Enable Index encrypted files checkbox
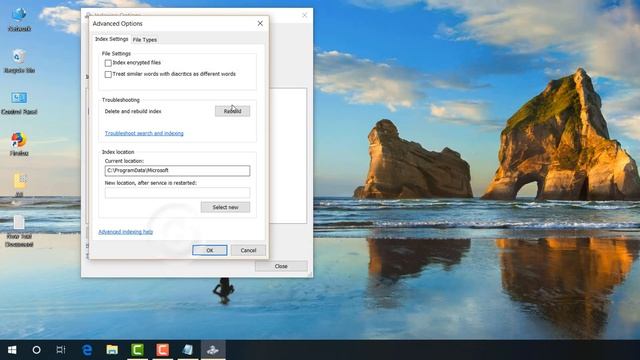The width and height of the screenshot is (640, 360). coord(108,63)
